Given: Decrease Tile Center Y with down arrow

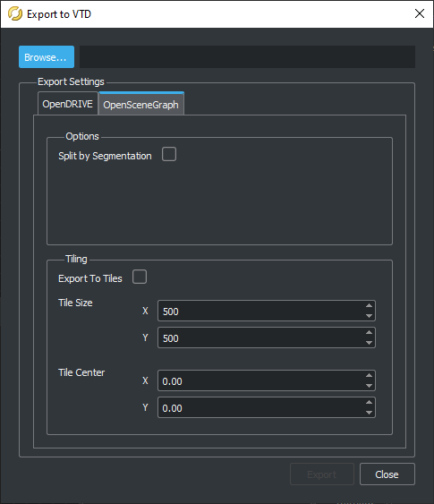Looking at the screenshot, I should [369, 413].
